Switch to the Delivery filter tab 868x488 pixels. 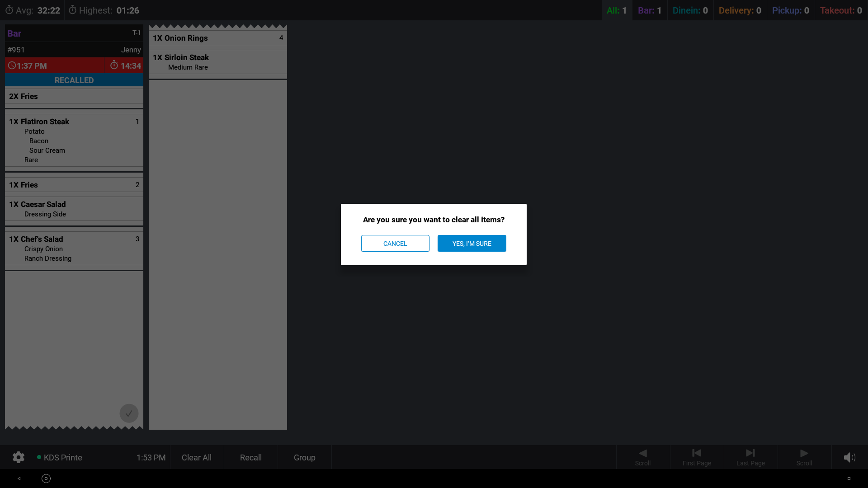pos(740,10)
